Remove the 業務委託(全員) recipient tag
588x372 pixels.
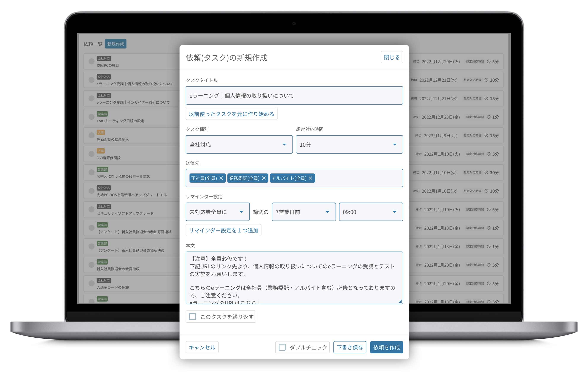coord(264,178)
